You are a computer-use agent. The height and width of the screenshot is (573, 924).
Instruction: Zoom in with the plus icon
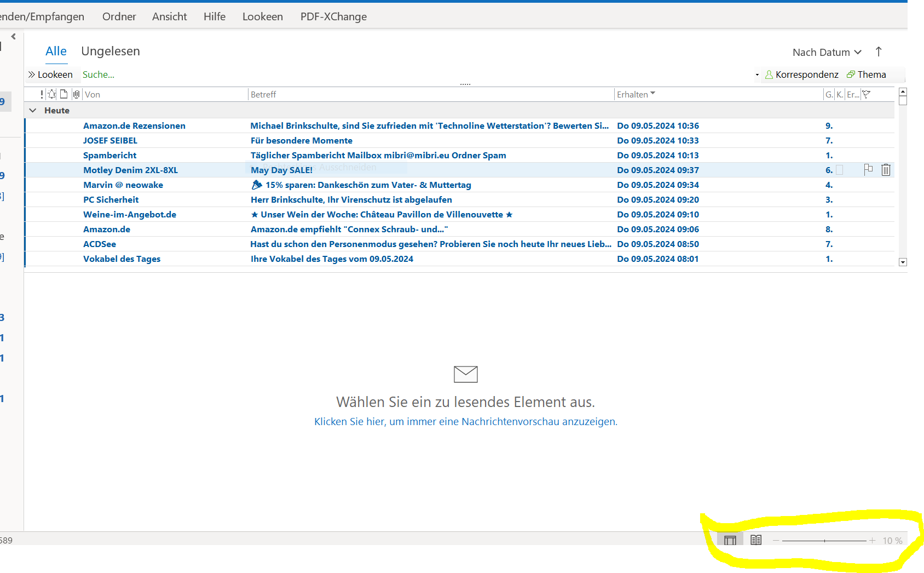click(x=872, y=541)
